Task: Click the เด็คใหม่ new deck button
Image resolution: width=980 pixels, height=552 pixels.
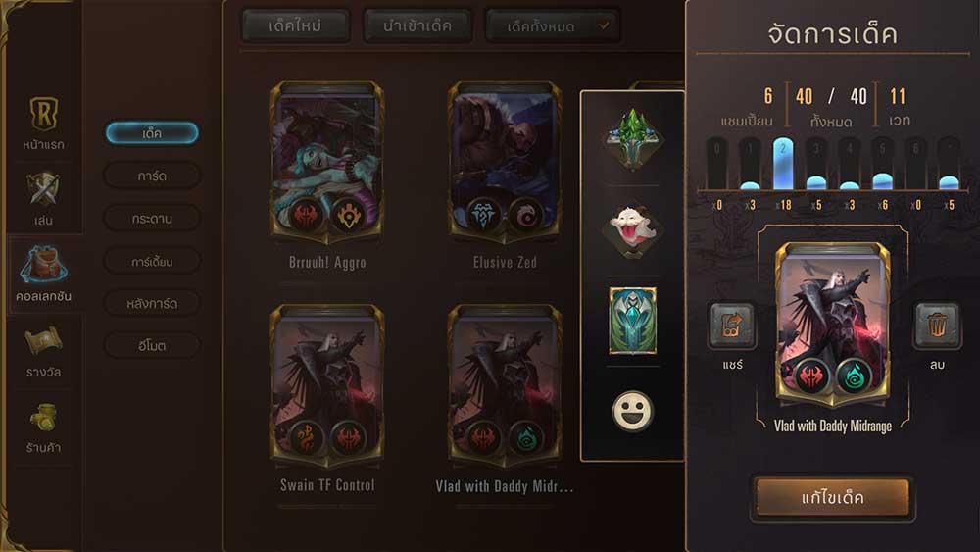Action: pyautogui.click(x=295, y=26)
